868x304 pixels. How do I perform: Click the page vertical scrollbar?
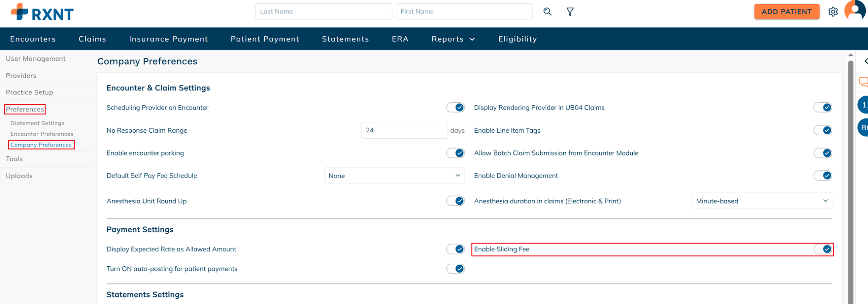pyautogui.click(x=850, y=182)
